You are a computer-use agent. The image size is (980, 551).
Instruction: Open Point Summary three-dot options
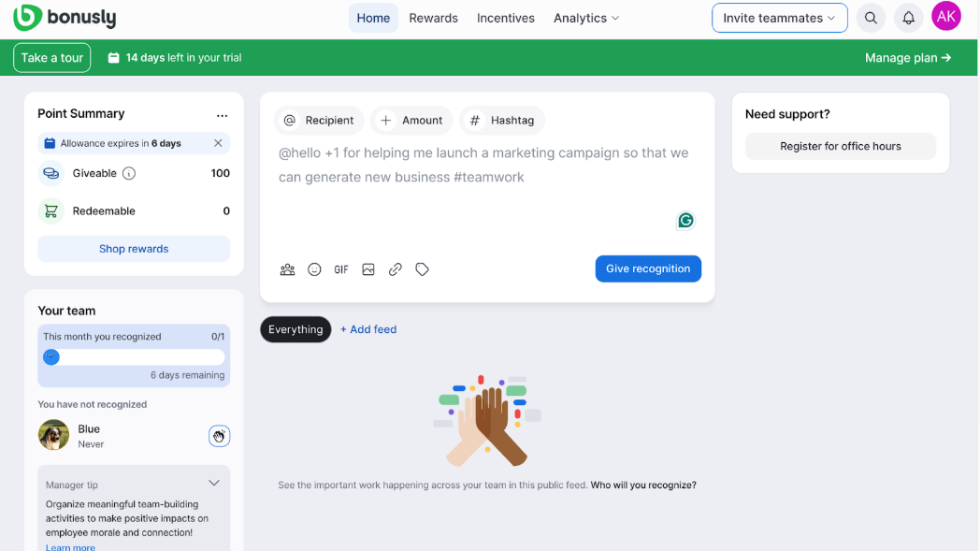coord(222,115)
